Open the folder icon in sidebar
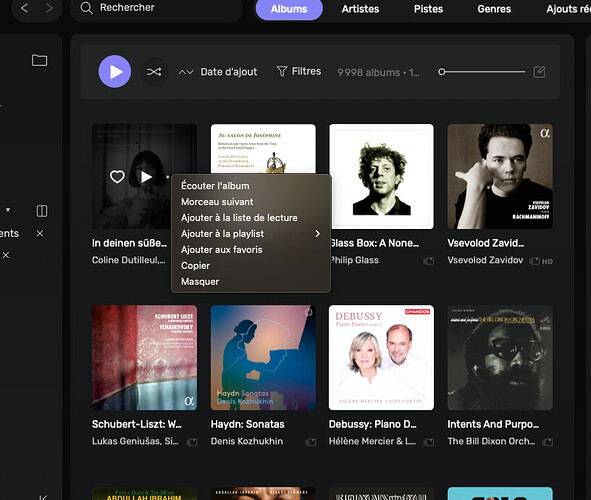The height and width of the screenshot is (500, 591). pyautogui.click(x=39, y=60)
